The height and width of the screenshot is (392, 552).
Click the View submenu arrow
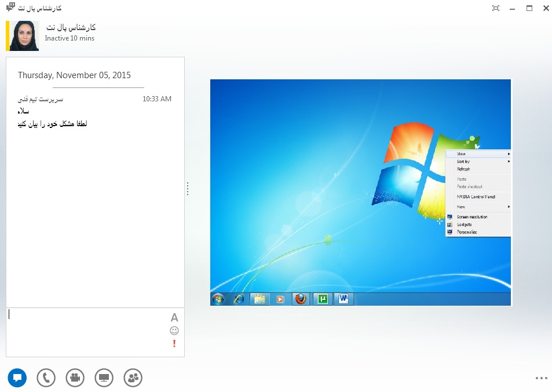click(x=509, y=154)
